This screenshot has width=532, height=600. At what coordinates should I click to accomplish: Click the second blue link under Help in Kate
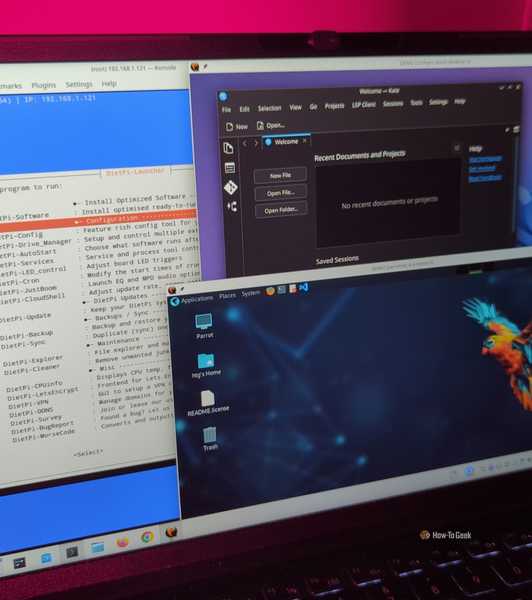[482, 168]
